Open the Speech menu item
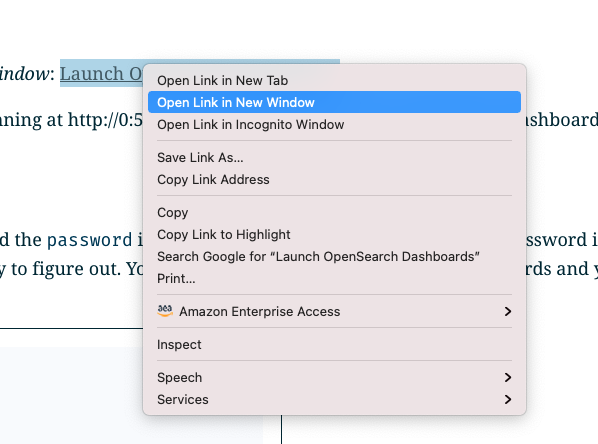598x444 pixels. (x=334, y=378)
